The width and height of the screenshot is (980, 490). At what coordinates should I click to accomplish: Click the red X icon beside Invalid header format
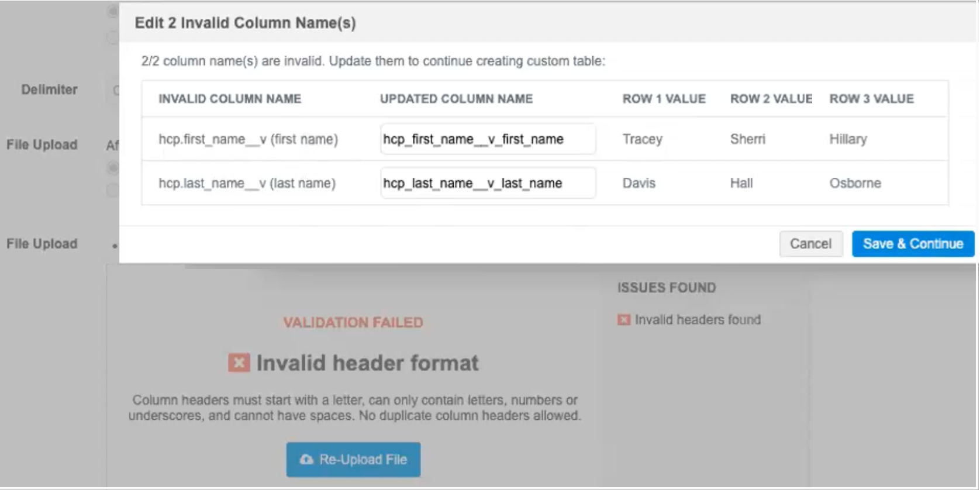(x=239, y=363)
